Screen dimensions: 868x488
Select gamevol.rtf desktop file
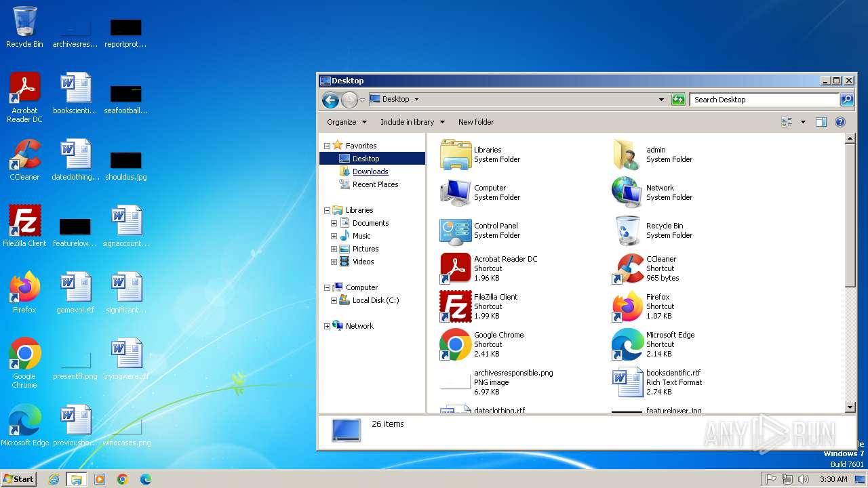point(75,293)
